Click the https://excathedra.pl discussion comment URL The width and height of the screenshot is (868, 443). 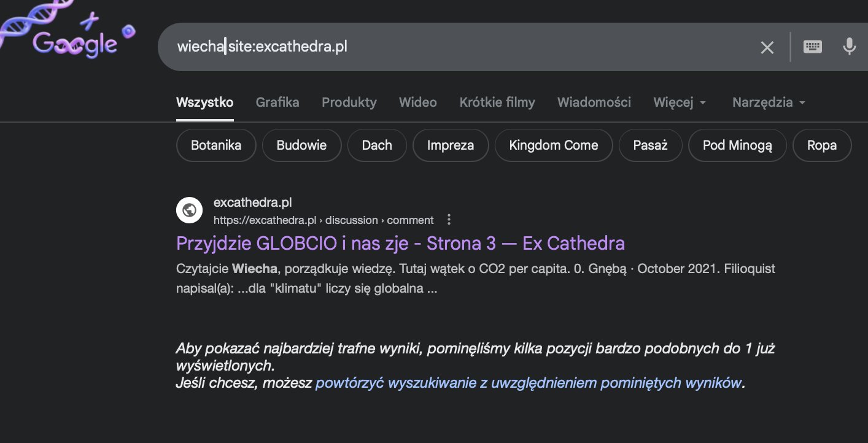point(324,220)
